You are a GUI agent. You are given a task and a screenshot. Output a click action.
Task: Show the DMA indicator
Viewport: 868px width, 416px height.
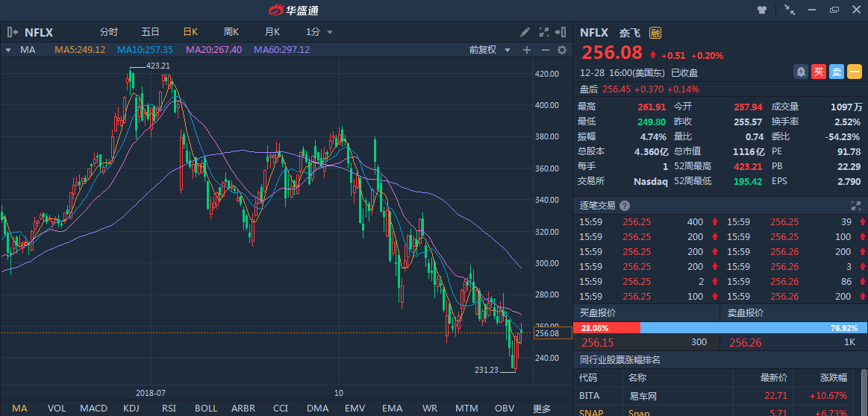(x=318, y=409)
